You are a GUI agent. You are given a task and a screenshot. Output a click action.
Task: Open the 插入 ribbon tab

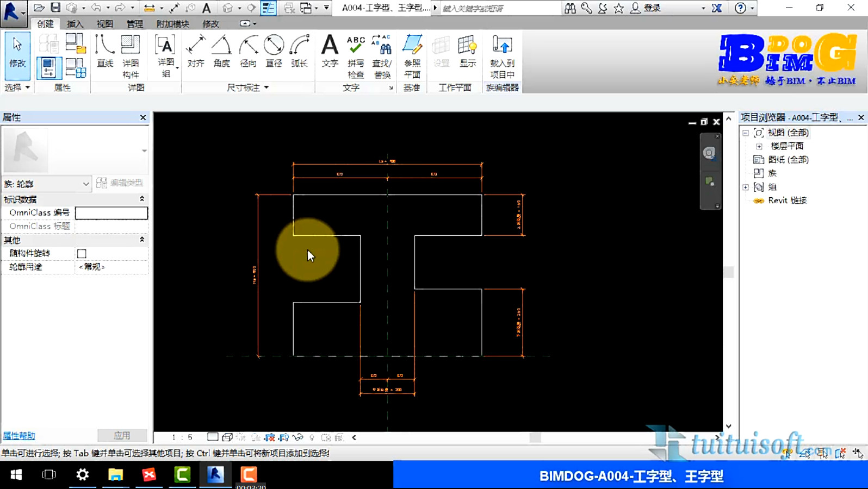(75, 24)
